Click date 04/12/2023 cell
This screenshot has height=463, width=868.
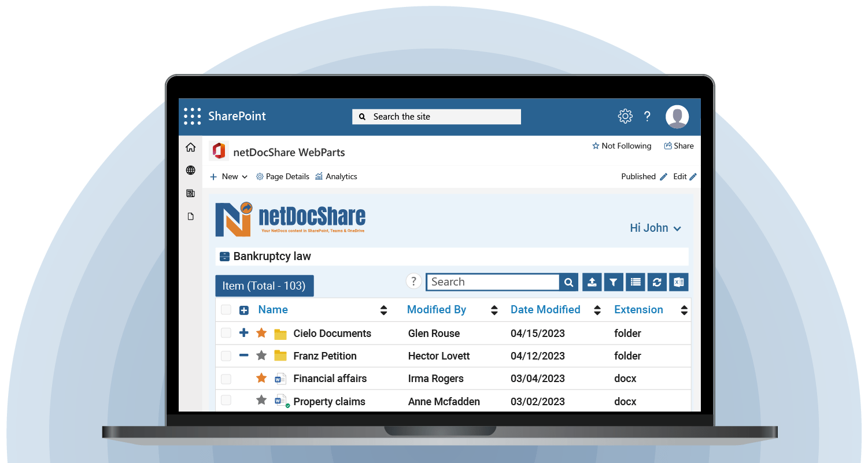click(538, 356)
